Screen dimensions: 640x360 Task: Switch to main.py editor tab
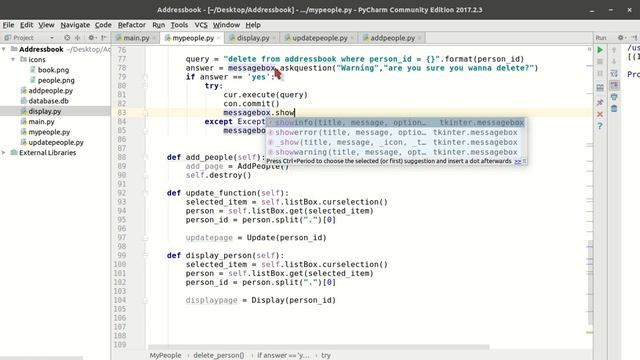(136, 38)
